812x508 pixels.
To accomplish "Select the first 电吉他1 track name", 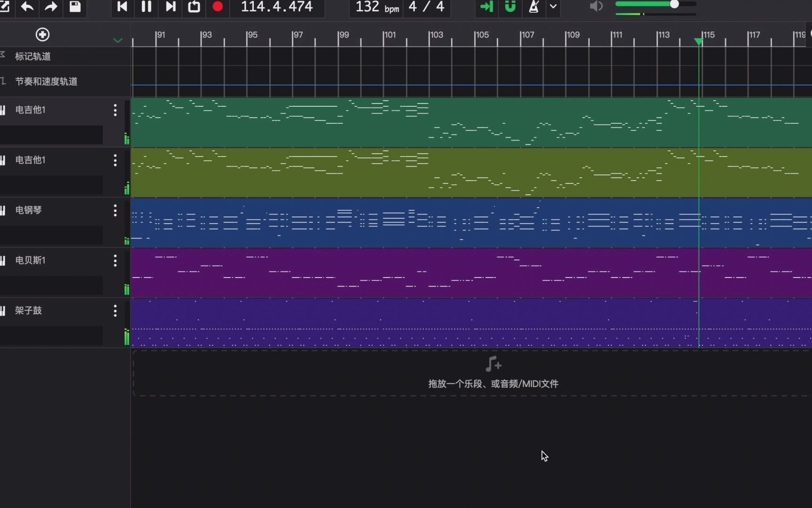I will click(x=30, y=110).
